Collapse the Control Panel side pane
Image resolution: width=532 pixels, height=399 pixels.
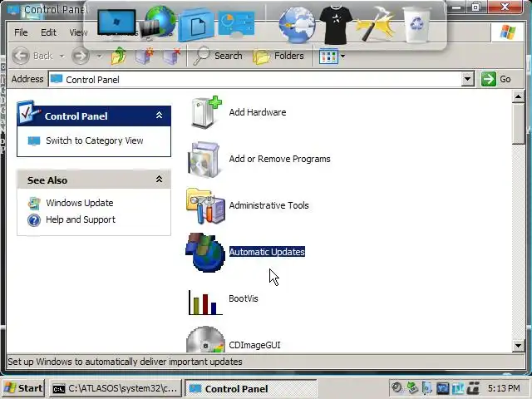tap(159, 116)
